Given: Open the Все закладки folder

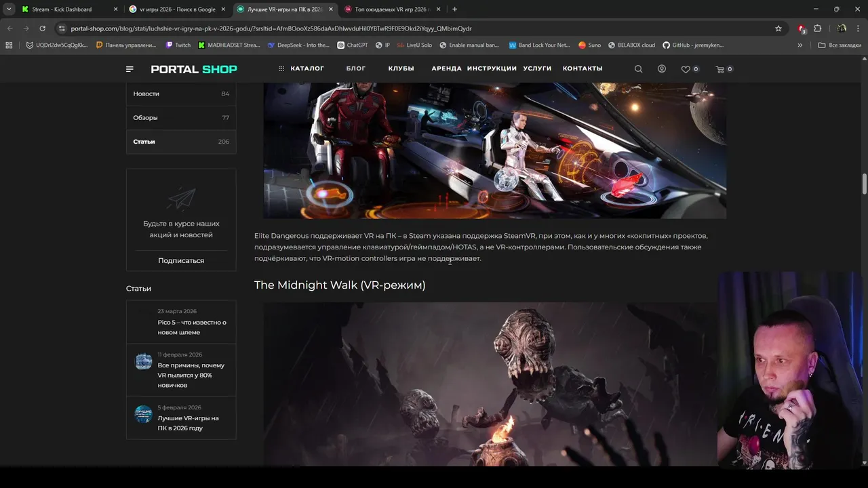Looking at the screenshot, I should point(840,45).
